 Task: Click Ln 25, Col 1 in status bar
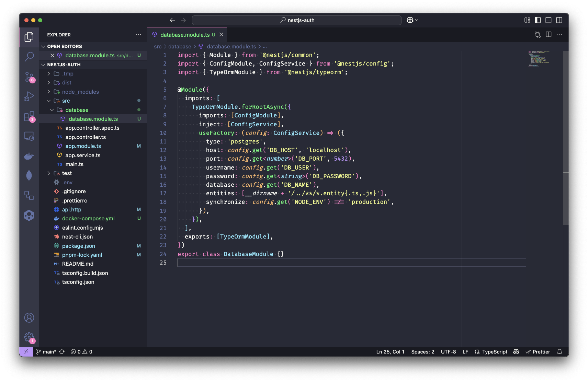pyautogui.click(x=390, y=352)
